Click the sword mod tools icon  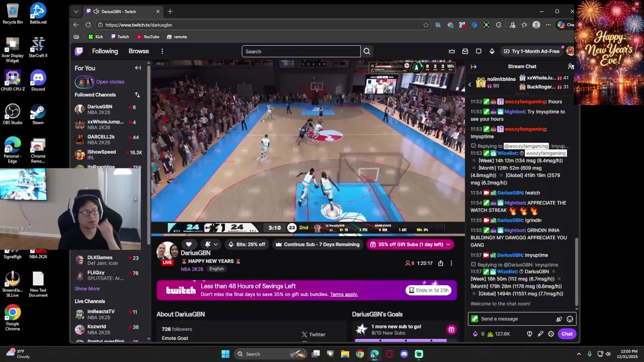click(x=540, y=334)
